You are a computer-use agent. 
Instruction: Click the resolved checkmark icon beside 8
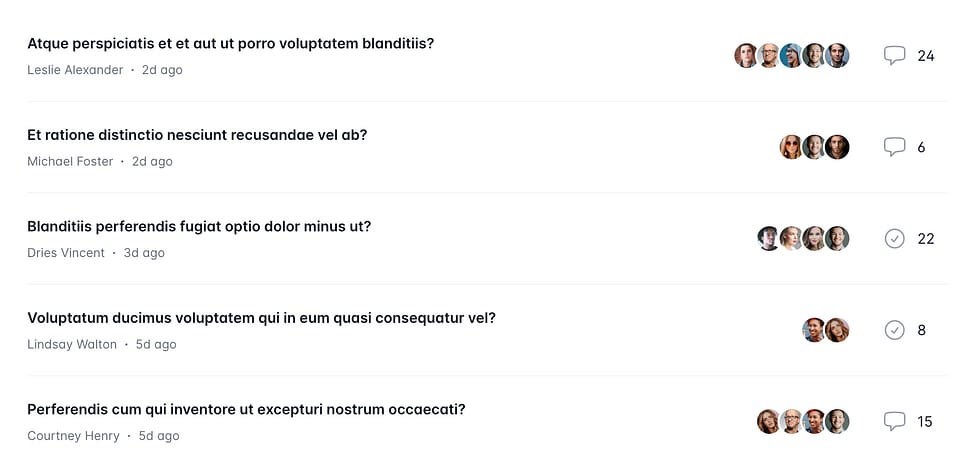[894, 330]
